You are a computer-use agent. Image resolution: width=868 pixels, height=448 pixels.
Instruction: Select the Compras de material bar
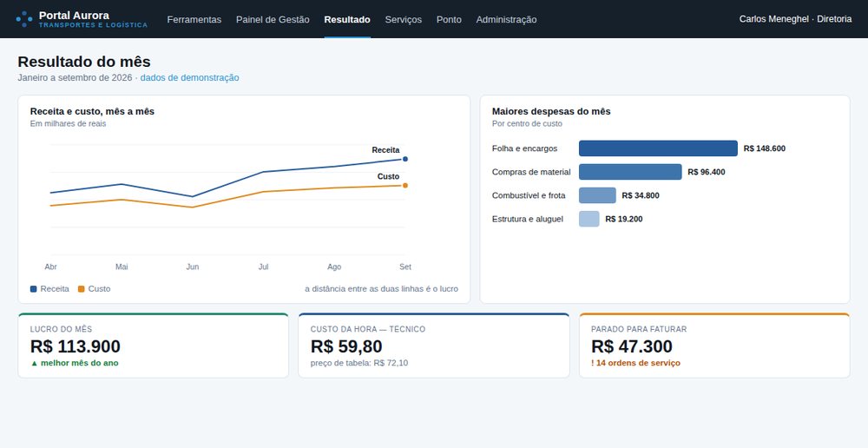point(630,172)
